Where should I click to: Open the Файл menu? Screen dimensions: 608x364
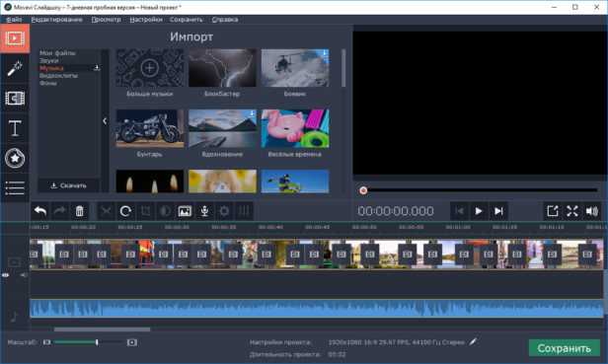click(15, 20)
